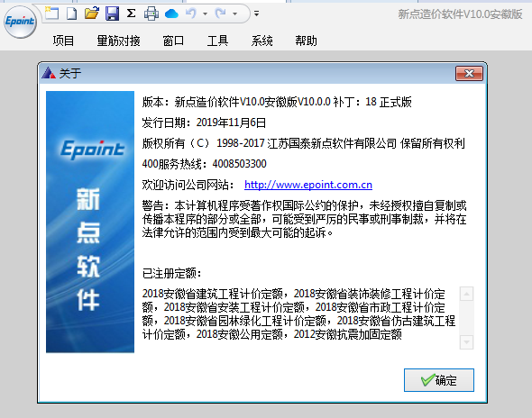Viewport: 532px width, 418px height.
Task: Open the 量筋对接 menu
Action: click(x=118, y=41)
